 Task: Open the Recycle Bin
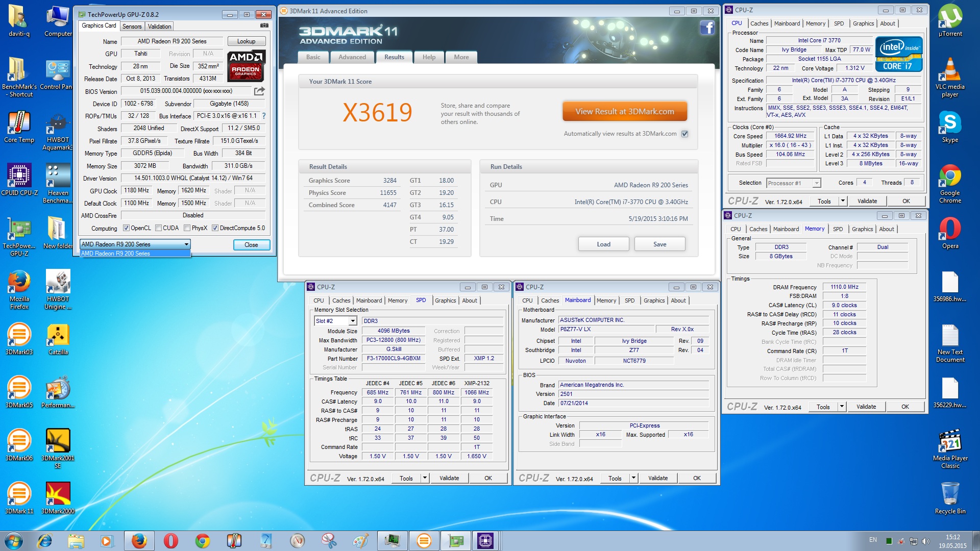coord(950,499)
